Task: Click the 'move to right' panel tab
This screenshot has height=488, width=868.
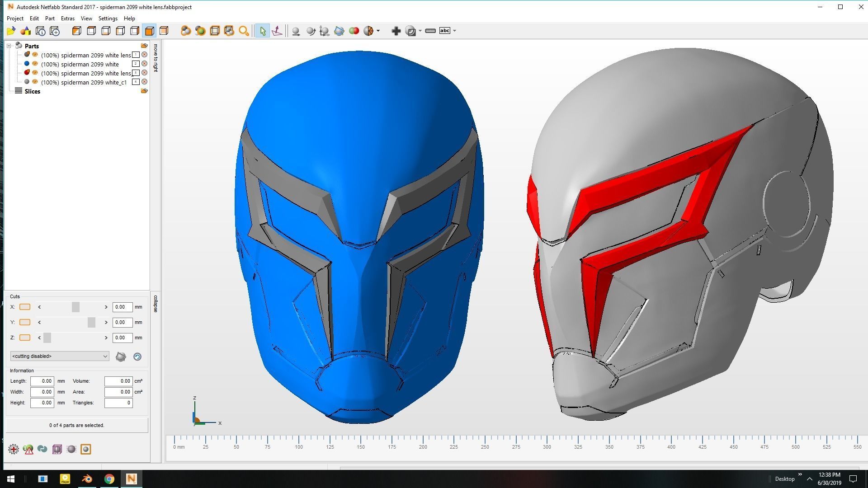Action: pyautogui.click(x=156, y=57)
